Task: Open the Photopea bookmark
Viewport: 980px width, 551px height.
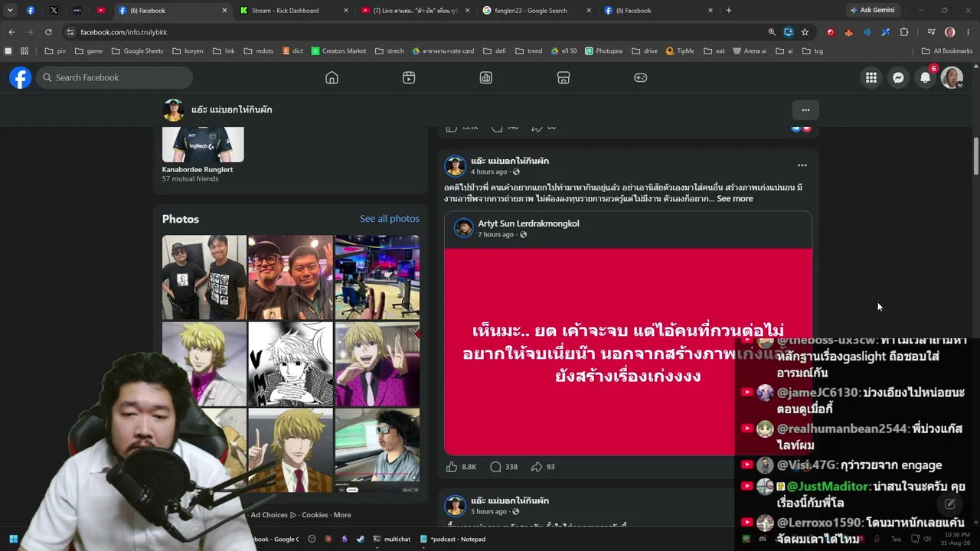Action: tap(603, 51)
